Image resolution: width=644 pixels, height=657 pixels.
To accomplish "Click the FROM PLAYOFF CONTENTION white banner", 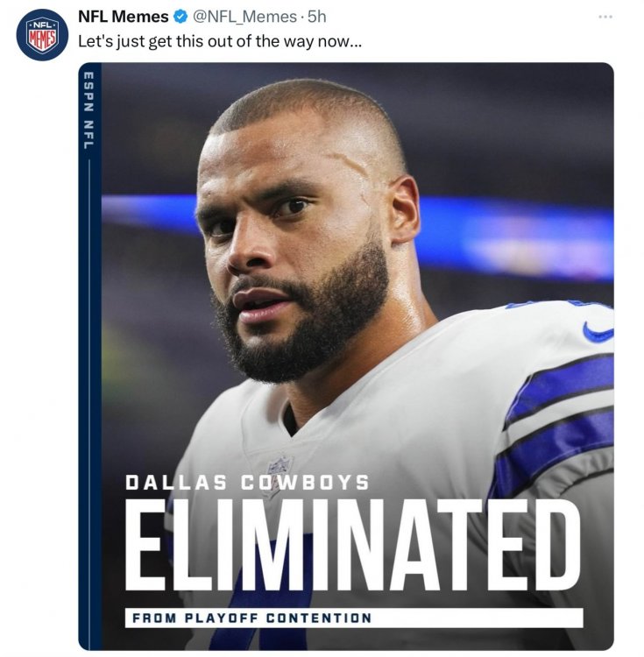I will pyautogui.click(x=352, y=618).
